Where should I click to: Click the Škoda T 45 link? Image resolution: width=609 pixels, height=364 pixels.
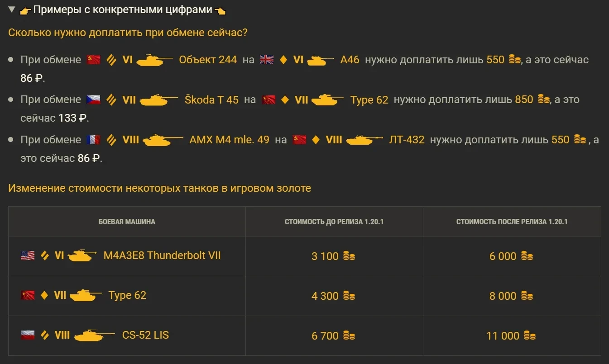coord(211,99)
